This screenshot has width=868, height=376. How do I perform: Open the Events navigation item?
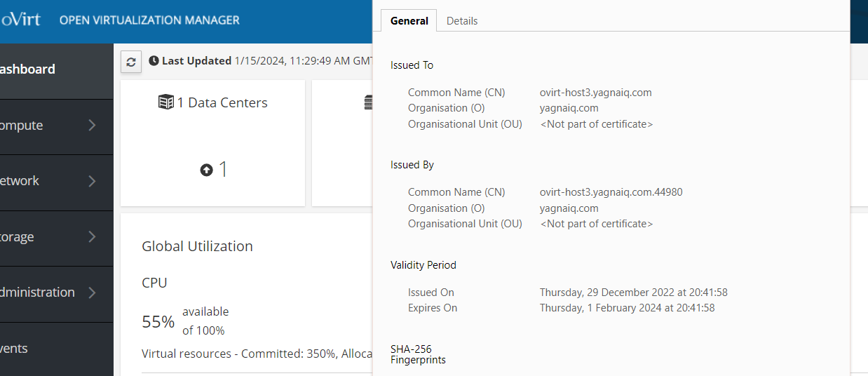click(14, 349)
